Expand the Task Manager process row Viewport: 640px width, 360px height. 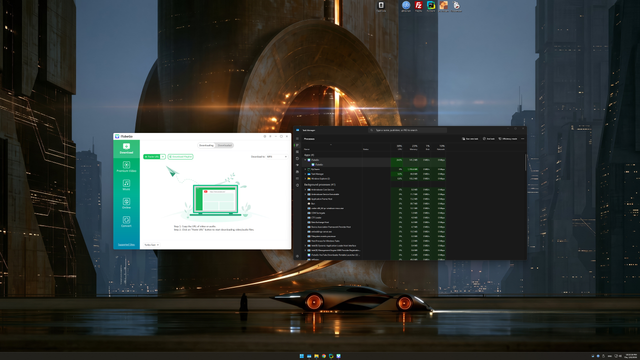click(x=305, y=174)
